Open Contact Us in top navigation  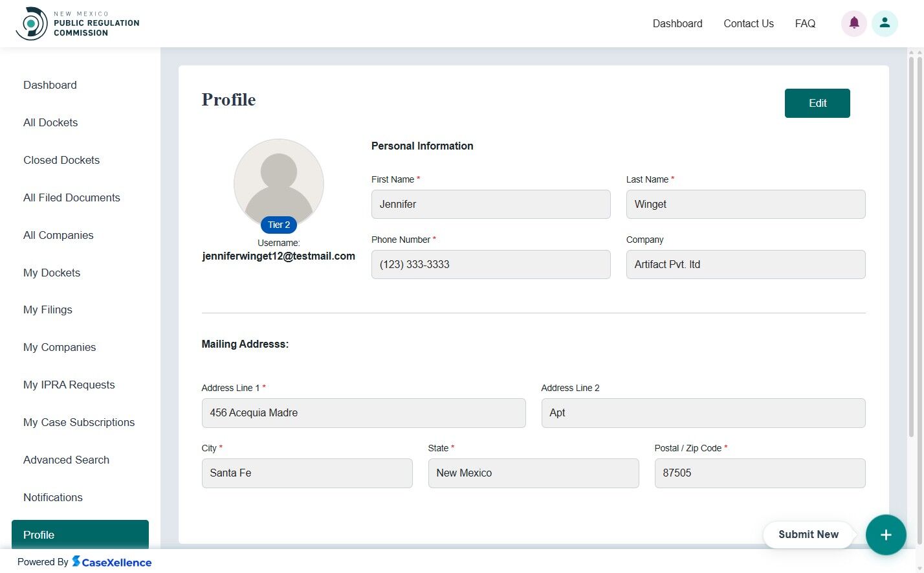[749, 23]
